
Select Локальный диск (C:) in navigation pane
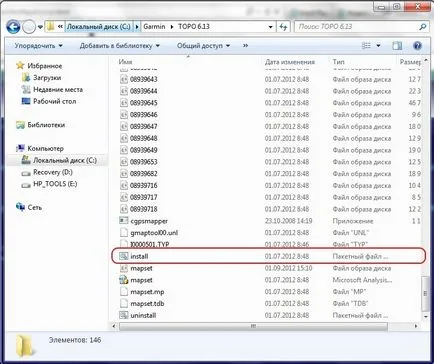pyautogui.click(x=59, y=160)
